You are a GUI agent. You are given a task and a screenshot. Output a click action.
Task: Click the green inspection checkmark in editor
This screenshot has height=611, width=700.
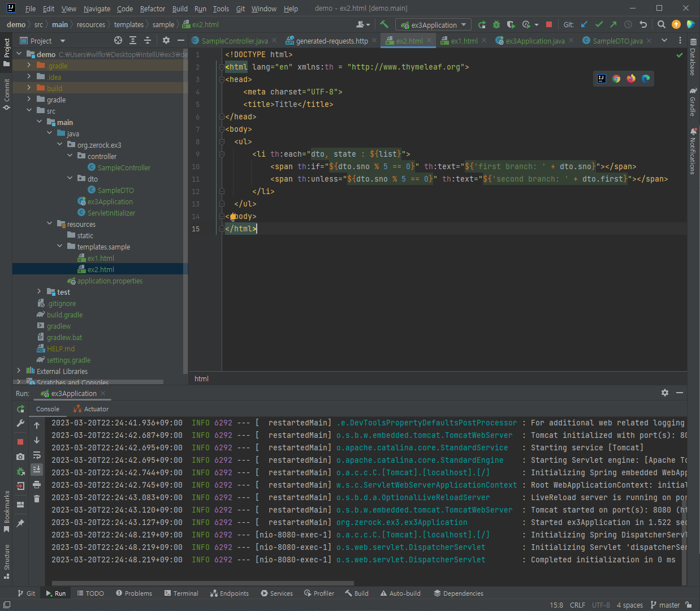(679, 55)
